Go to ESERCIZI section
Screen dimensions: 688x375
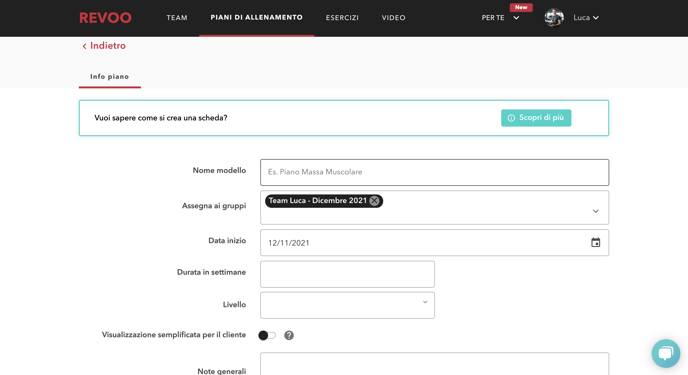342,18
